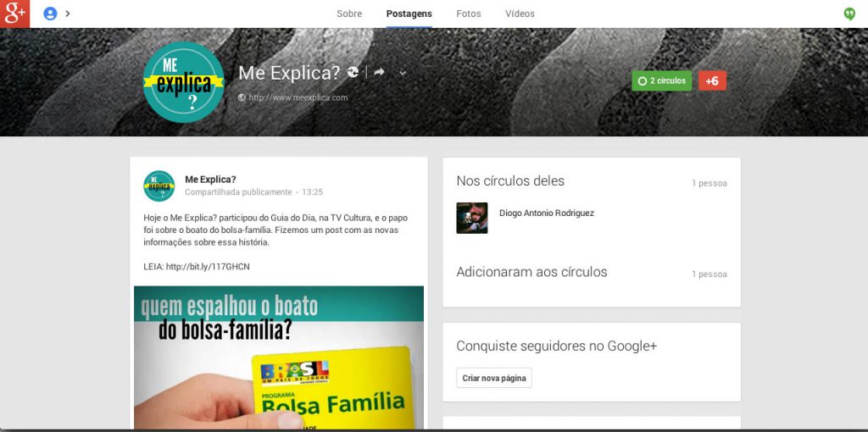Go to the Vídeos tab
This screenshot has width=868, height=432.
[x=520, y=14]
